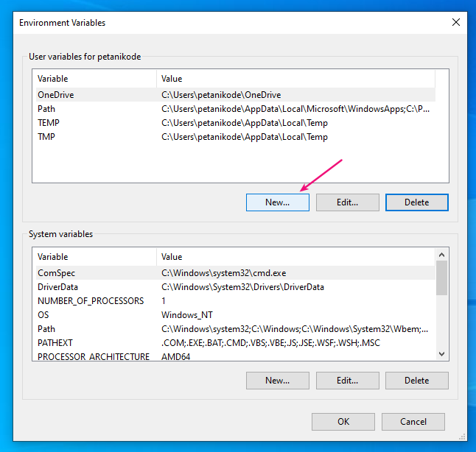Viewport: 476px width, 452px height.
Task: Click Delete under System variables
Action: (x=416, y=381)
